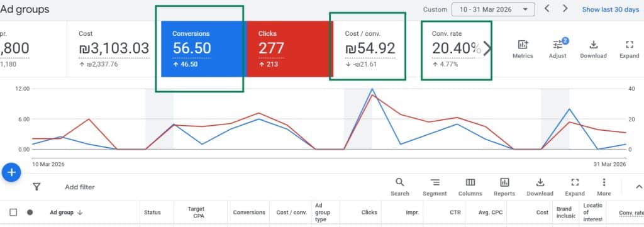Sort by Locations of interest column header
The image size is (644, 227).
(x=592, y=212)
